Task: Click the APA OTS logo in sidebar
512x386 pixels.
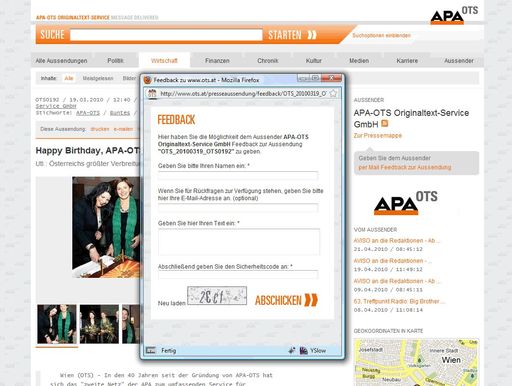Action: 406,203
